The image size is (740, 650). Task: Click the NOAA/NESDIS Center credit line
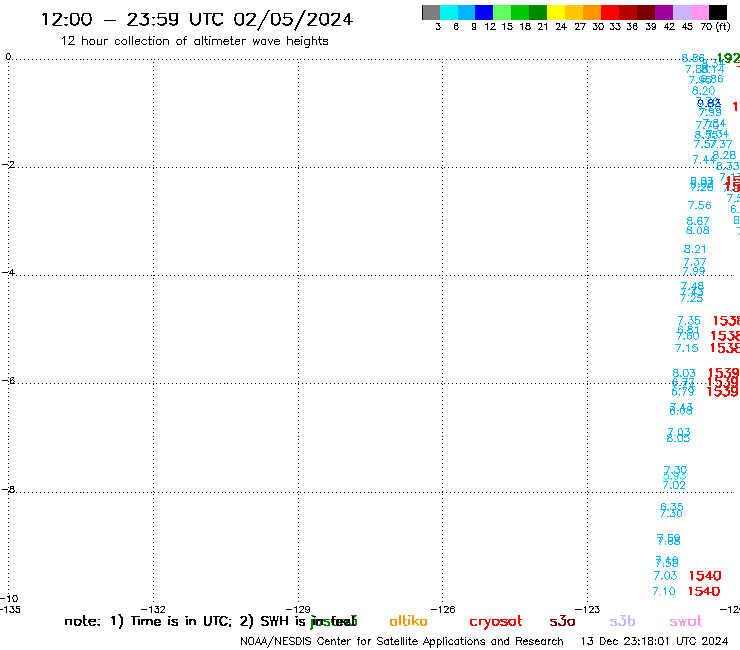[402, 641]
